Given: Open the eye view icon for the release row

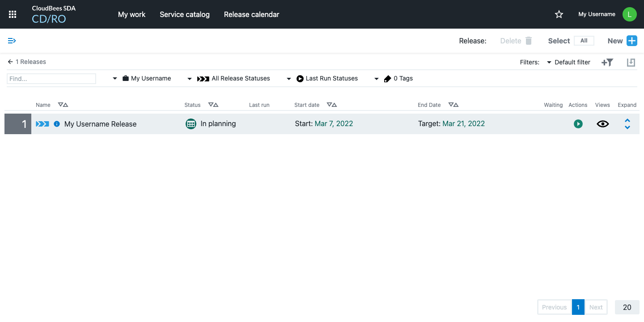Looking at the screenshot, I should pos(602,124).
